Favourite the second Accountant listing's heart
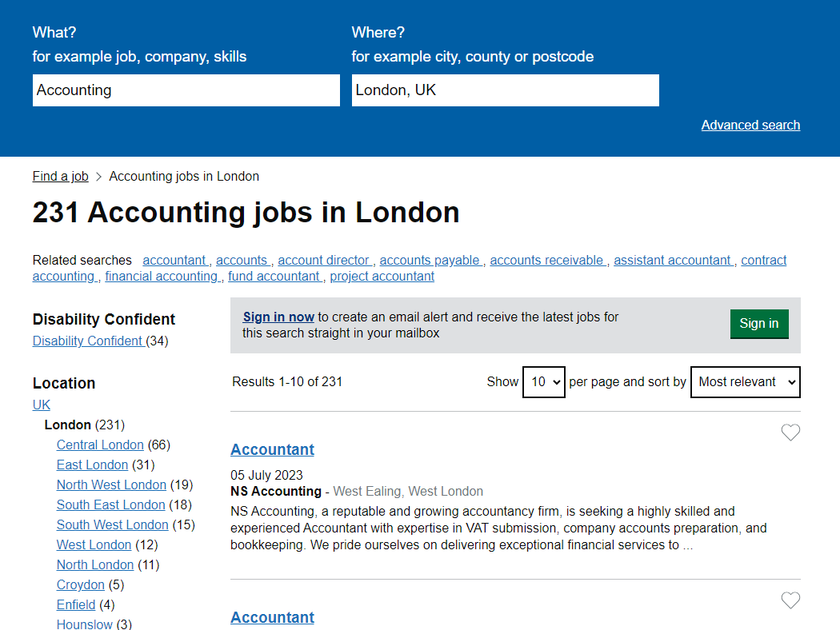This screenshot has height=630, width=840. tap(790, 600)
